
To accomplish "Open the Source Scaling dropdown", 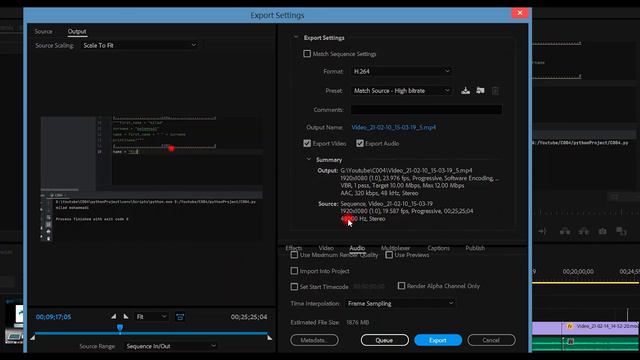I will pos(140,45).
